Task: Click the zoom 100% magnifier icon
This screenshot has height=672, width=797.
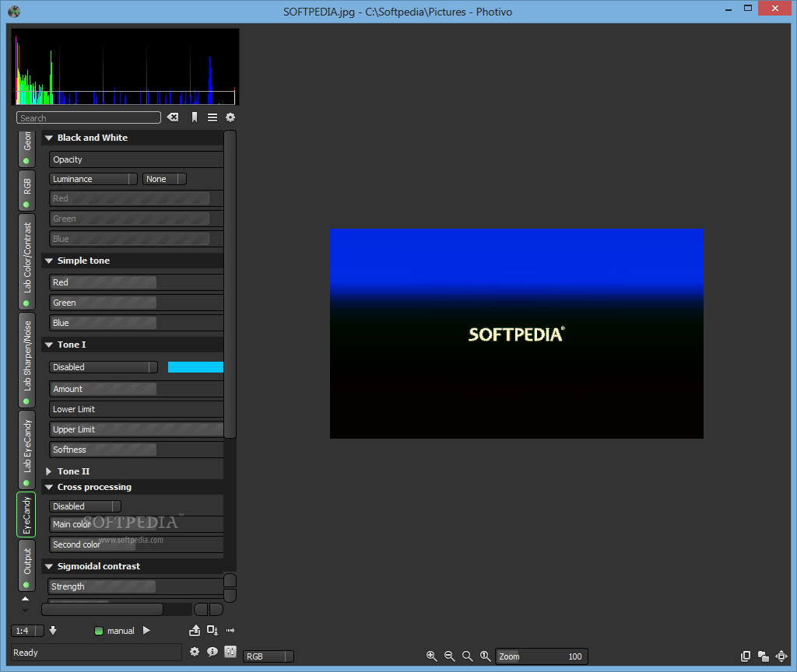Action: pyautogui.click(x=486, y=656)
